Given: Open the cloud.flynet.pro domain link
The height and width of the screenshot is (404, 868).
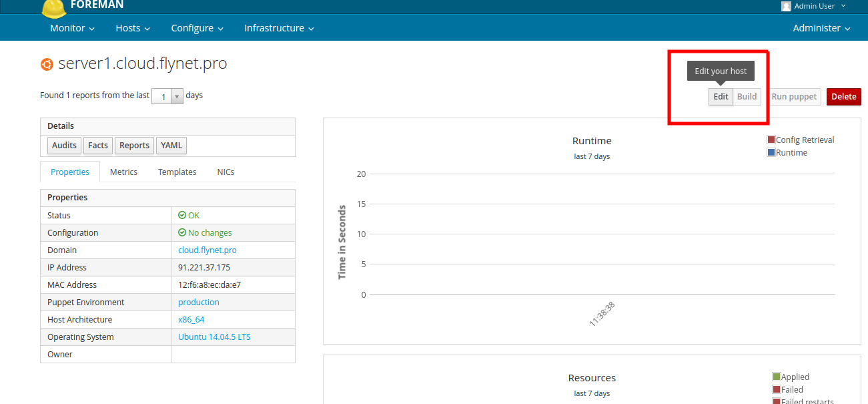Looking at the screenshot, I should [x=207, y=250].
